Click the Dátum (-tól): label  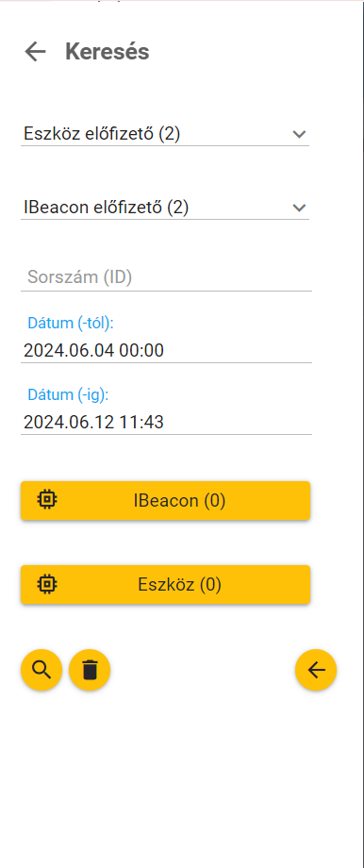(71, 324)
